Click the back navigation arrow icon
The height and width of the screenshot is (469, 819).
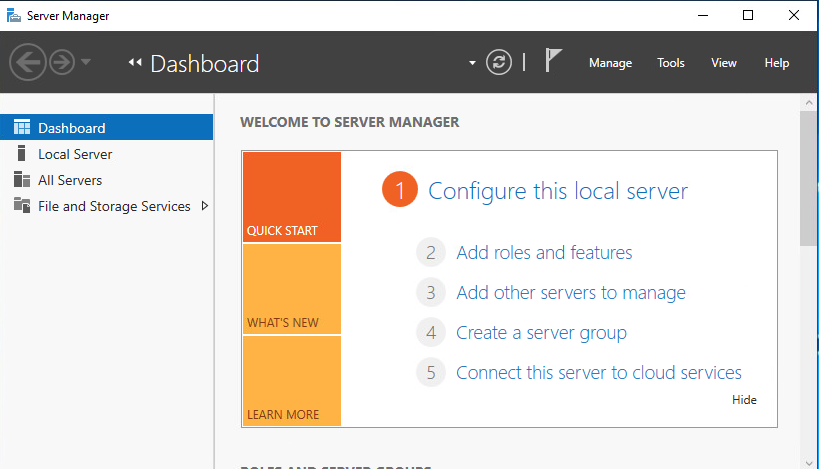[28, 62]
